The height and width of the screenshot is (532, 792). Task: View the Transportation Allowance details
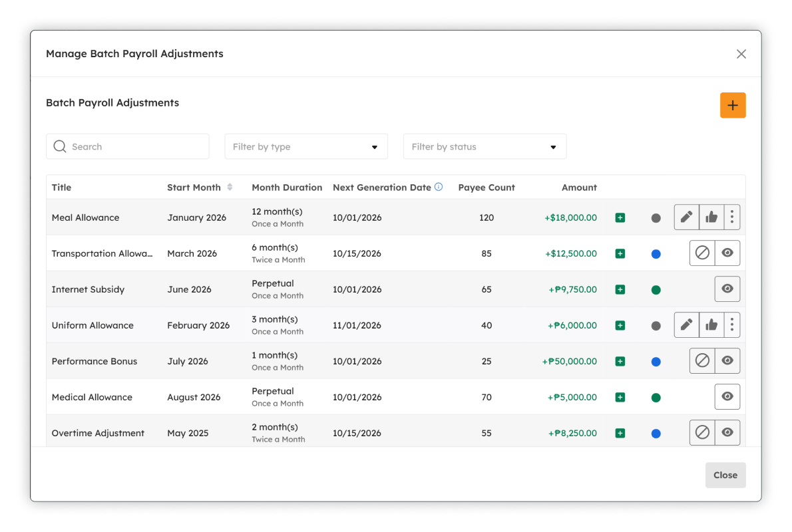pyautogui.click(x=727, y=253)
